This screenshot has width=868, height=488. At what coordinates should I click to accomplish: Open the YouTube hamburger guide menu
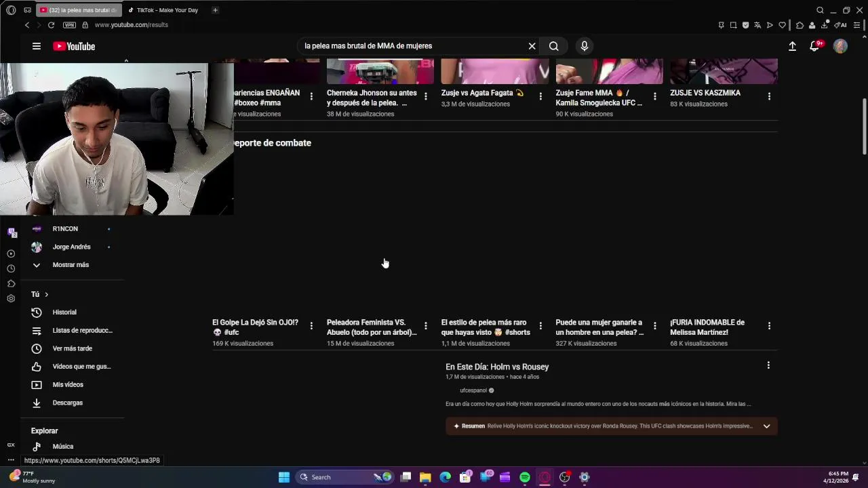[x=37, y=46]
